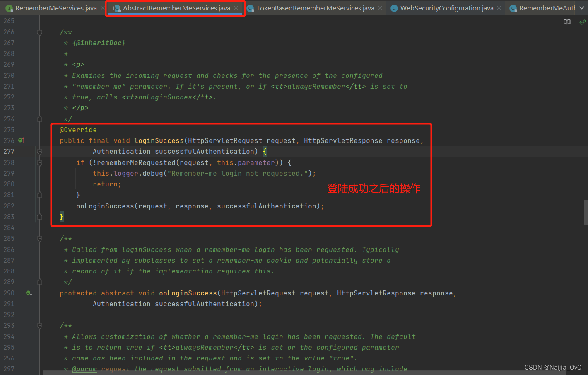The width and height of the screenshot is (588, 375).
Task: Close the RememberMeServices.java tab
Action: pos(103,8)
